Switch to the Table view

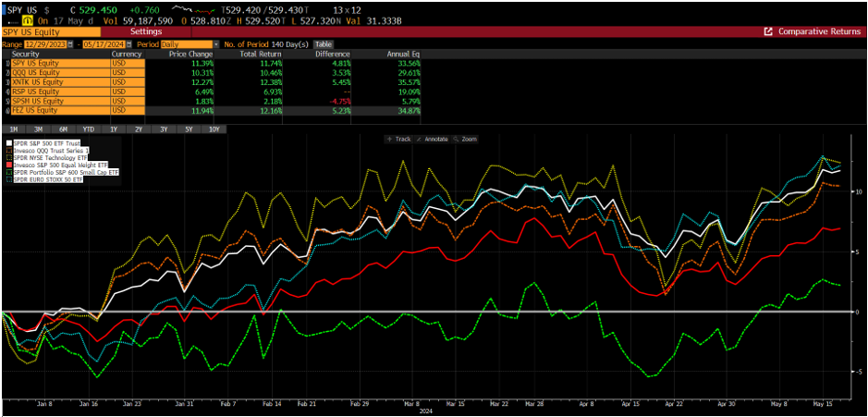coord(324,44)
